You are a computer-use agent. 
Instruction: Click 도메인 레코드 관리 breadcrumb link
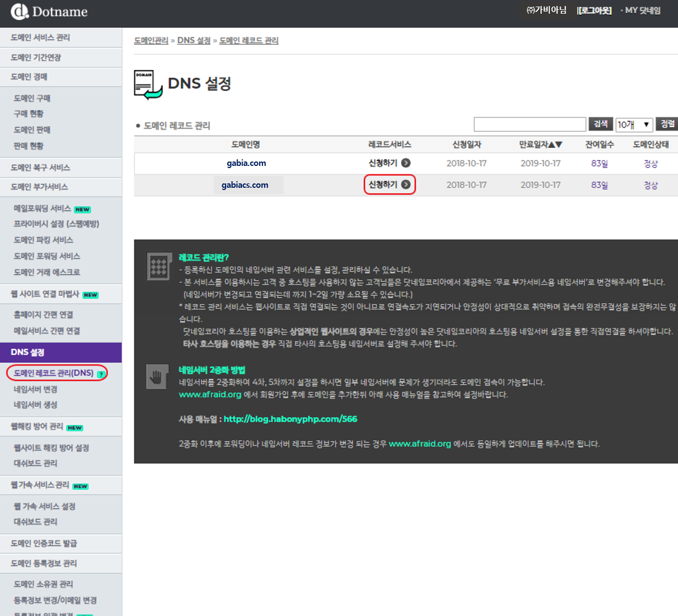point(249,41)
